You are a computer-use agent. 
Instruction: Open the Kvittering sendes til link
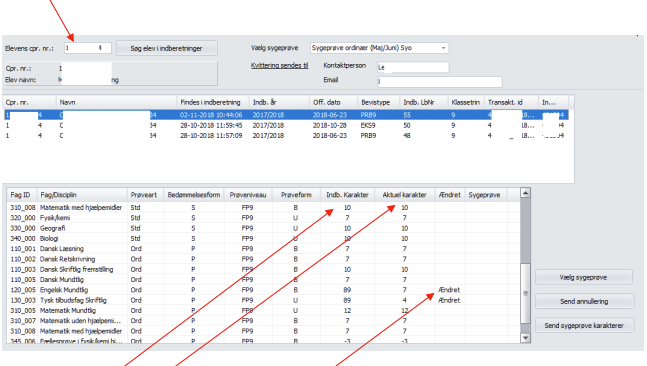pyautogui.click(x=279, y=66)
